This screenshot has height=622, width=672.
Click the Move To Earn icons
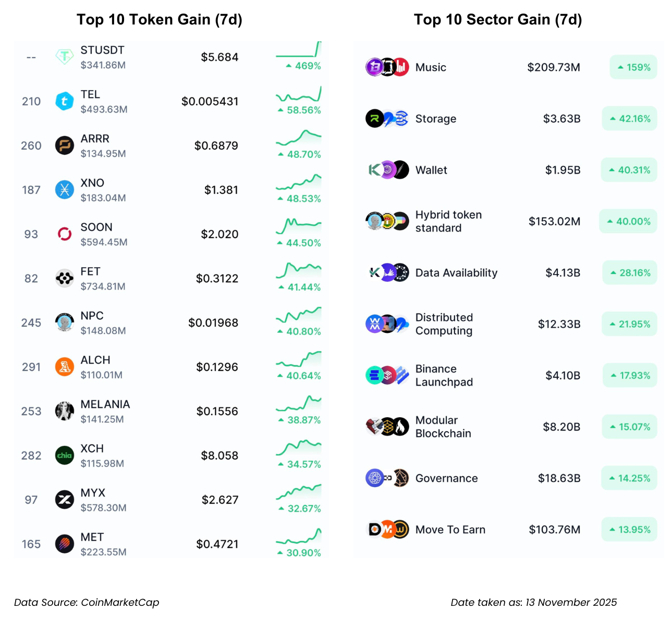pyautogui.click(x=387, y=529)
